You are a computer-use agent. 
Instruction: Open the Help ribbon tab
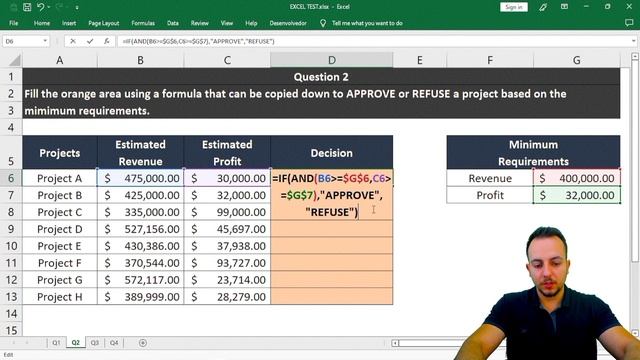[x=251, y=23]
